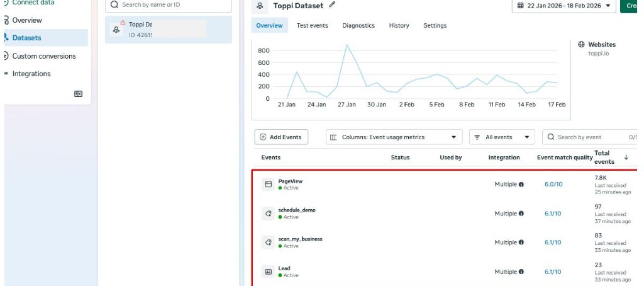This screenshot has height=286, width=644.
Task: Click the collapse sidebar panel icon
Action: pos(78,94)
